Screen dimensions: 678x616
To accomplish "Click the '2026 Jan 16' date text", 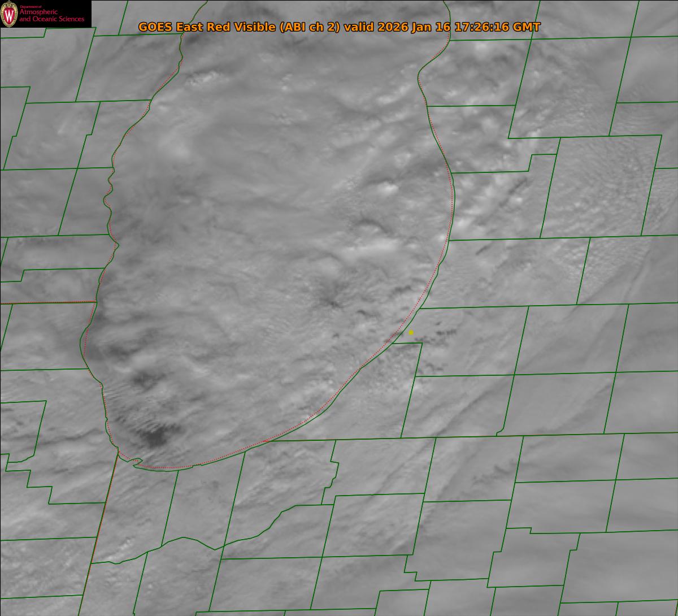I will tap(410, 27).
